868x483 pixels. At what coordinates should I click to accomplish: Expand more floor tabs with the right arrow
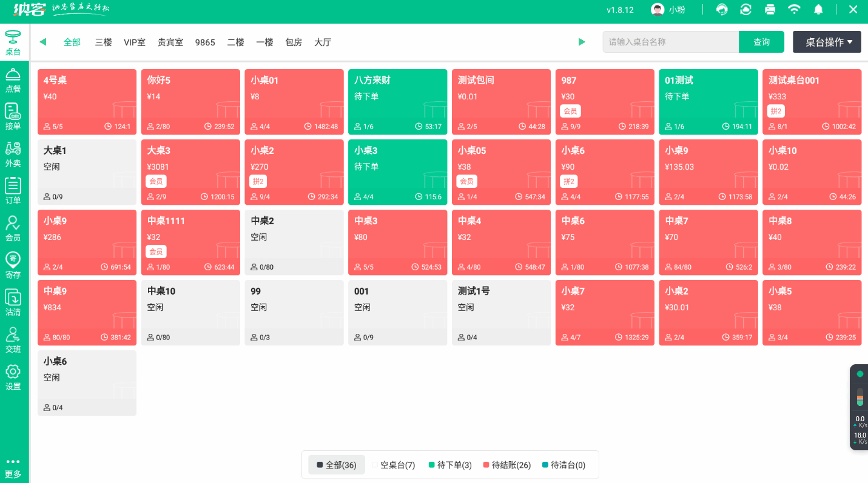click(582, 42)
